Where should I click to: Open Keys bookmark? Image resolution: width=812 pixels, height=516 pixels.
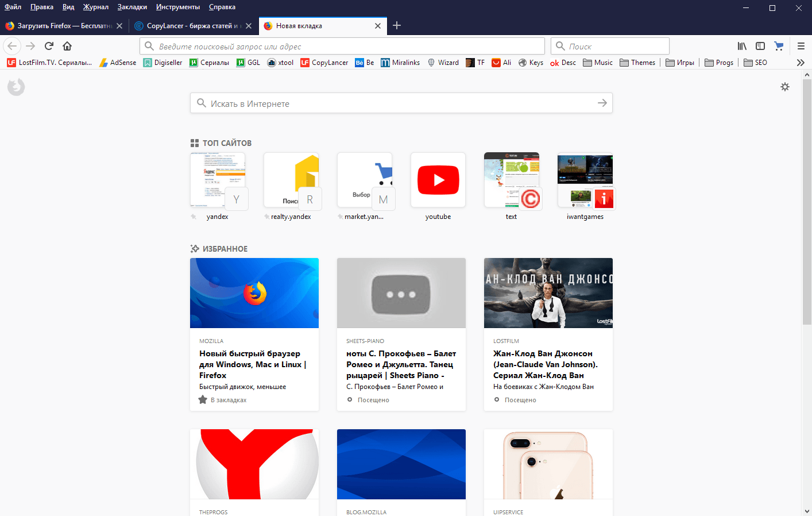531,63
